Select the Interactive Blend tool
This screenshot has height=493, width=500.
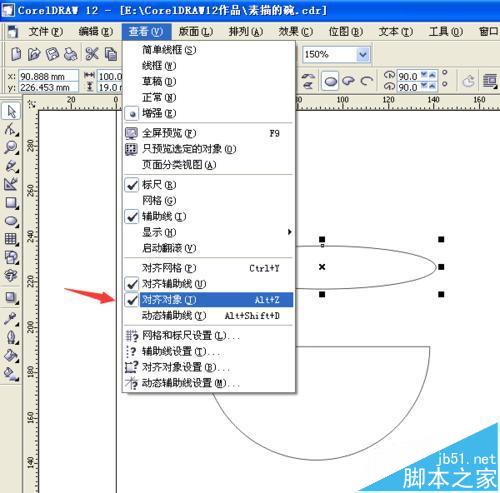tap(11, 297)
